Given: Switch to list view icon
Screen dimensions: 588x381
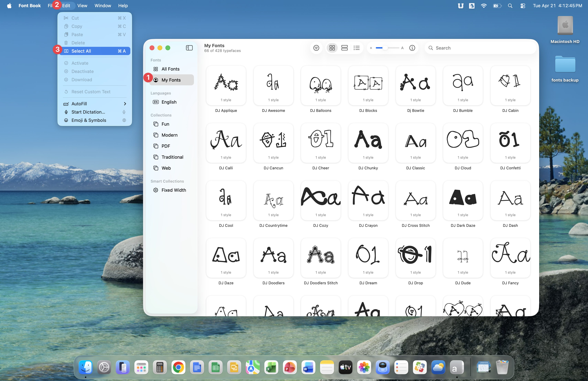Looking at the screenshot, I should tap(357, 48).
